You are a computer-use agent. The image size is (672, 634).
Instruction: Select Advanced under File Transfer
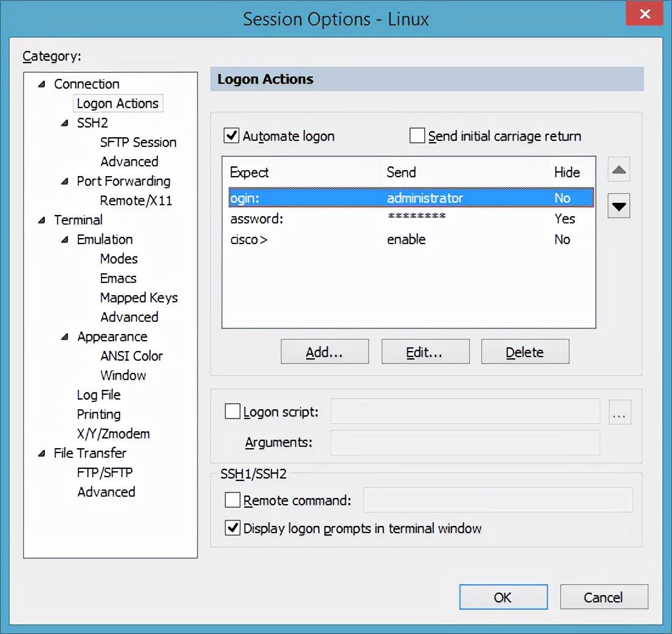tap(106, 492)
